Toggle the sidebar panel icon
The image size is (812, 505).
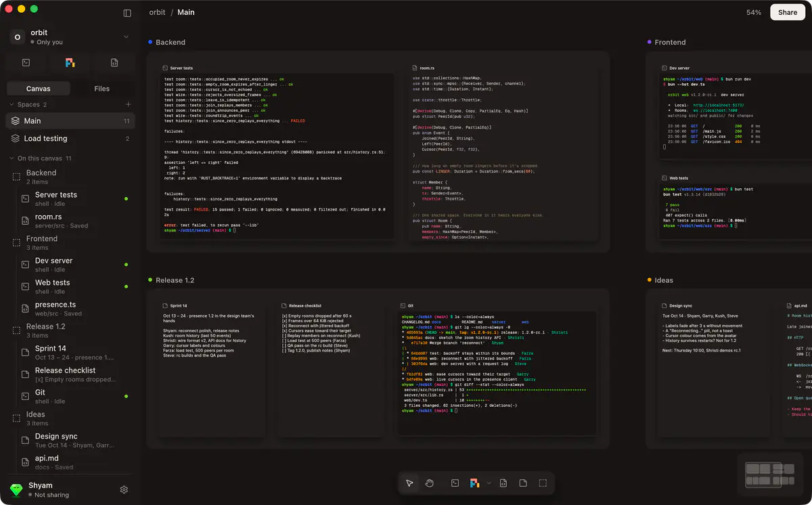[x=127, y=13]
